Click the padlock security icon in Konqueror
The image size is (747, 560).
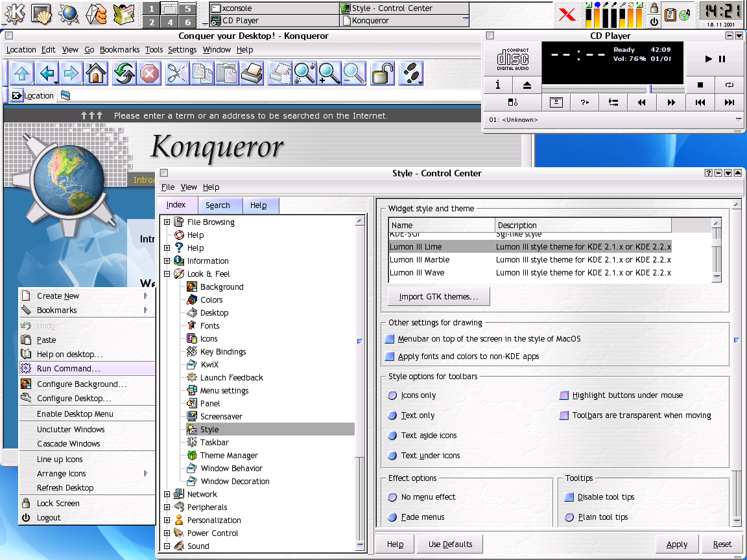(x=383, y=73)
